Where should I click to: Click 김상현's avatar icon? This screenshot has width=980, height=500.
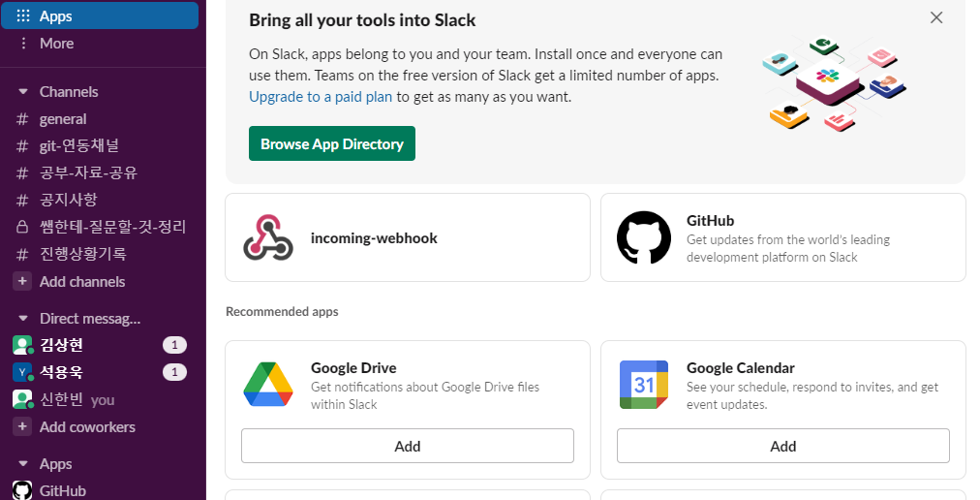pos(22,345)
